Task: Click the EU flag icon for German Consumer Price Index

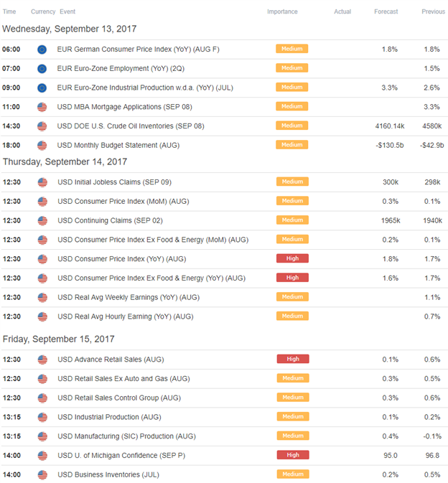Action: click(42, 50)
